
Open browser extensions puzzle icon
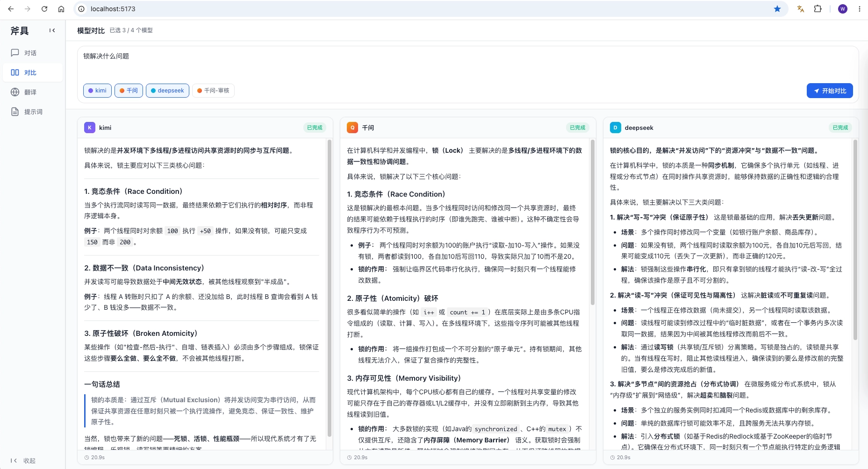[x=818, y=9]
